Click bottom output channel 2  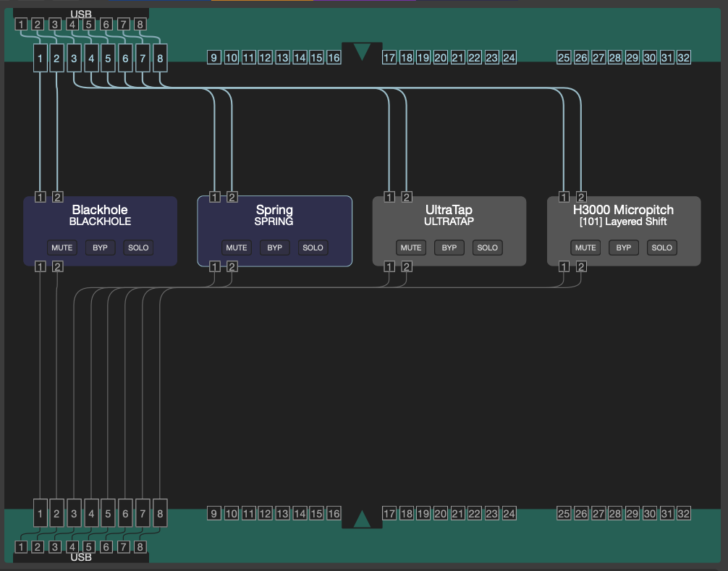tap(56, 513)
